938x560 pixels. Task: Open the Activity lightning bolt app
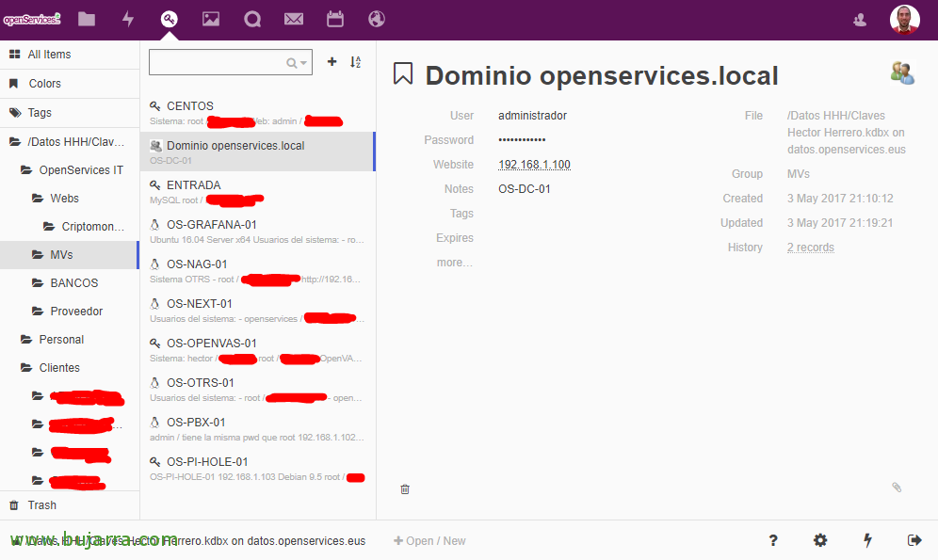point(128,19)
